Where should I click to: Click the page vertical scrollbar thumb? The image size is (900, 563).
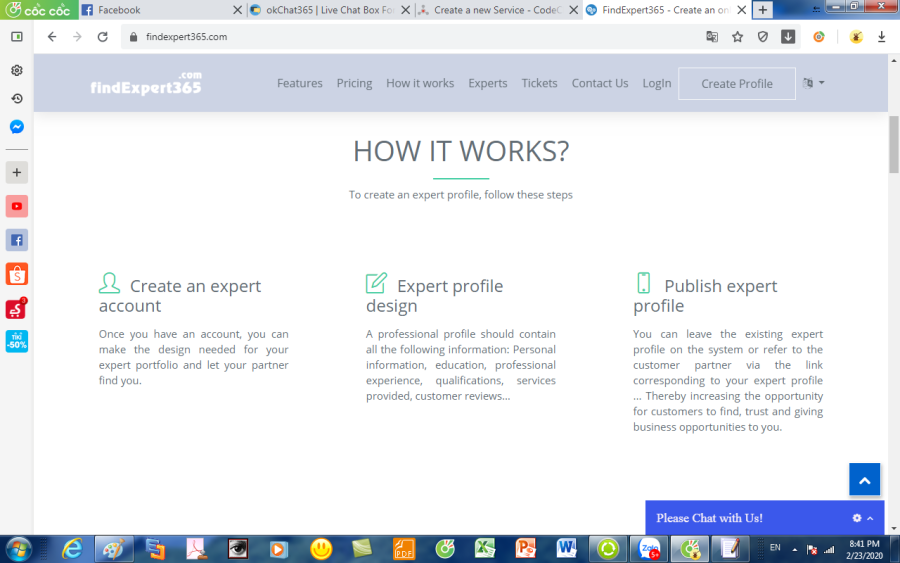tap(894, 143)
